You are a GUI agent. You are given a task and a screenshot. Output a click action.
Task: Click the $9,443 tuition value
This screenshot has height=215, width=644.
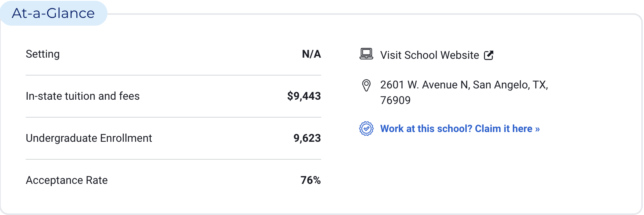click(304, 96)
